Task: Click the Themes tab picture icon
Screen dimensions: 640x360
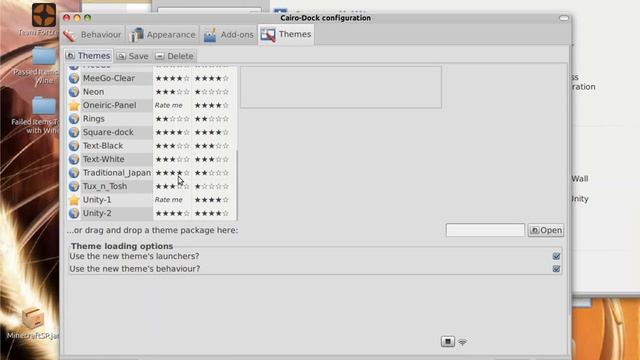Action: coord(268,35)
